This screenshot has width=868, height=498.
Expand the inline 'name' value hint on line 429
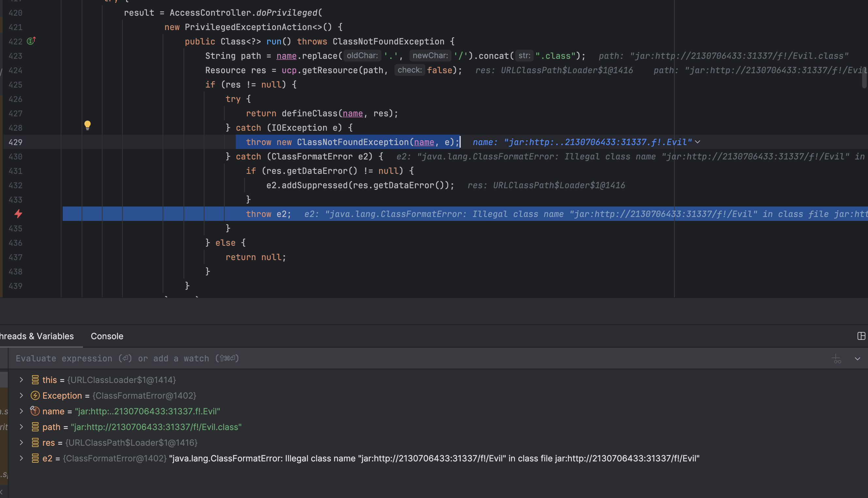point(698,142)
